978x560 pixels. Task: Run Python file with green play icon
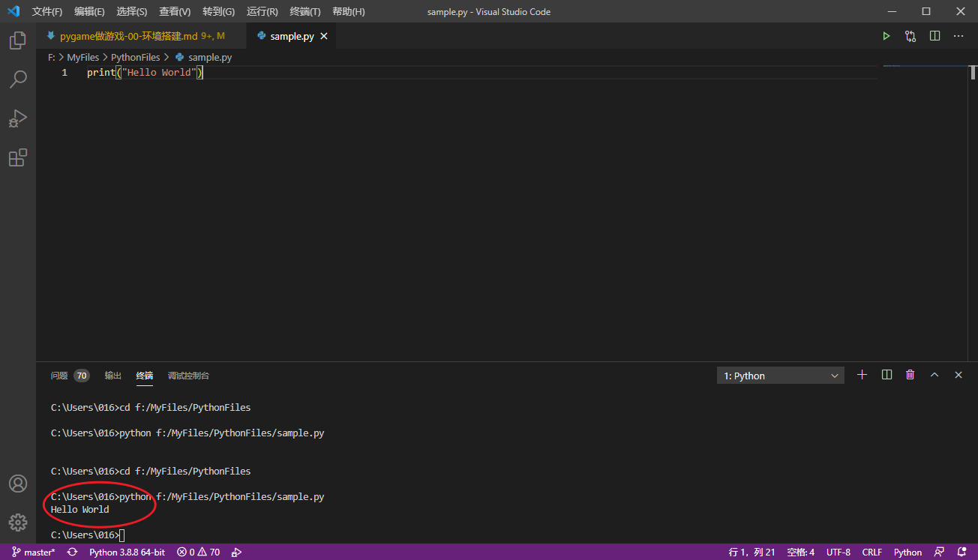coord(886,36)
